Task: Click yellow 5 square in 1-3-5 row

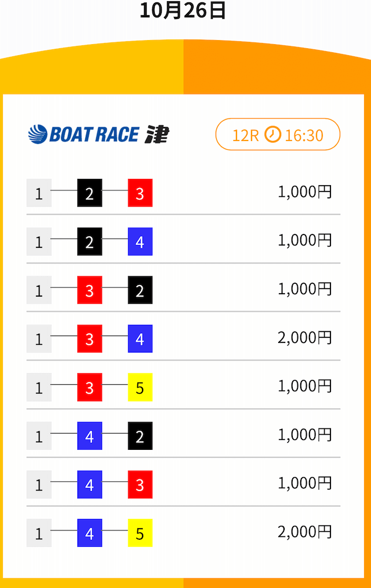Action: (140, 387)
